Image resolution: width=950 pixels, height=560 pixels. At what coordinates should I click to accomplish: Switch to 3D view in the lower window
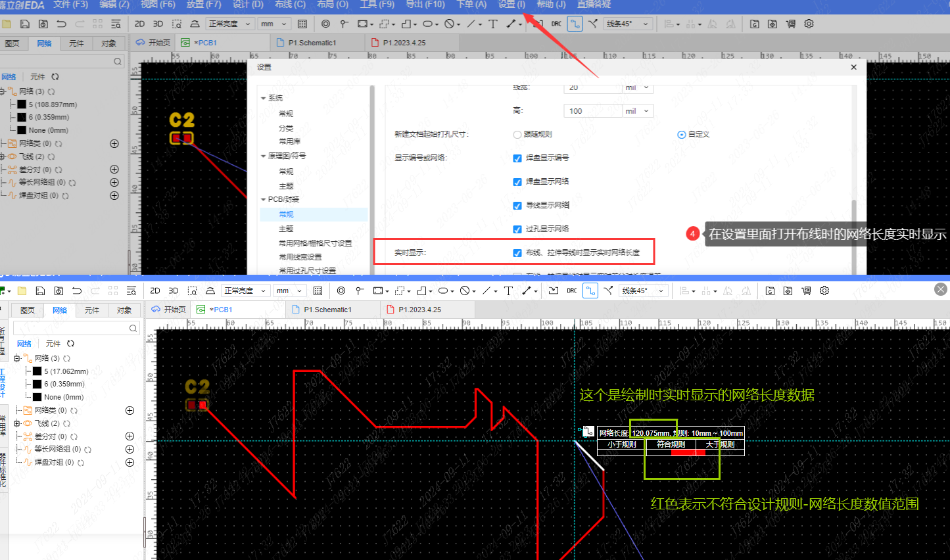[x=174, y=291]
